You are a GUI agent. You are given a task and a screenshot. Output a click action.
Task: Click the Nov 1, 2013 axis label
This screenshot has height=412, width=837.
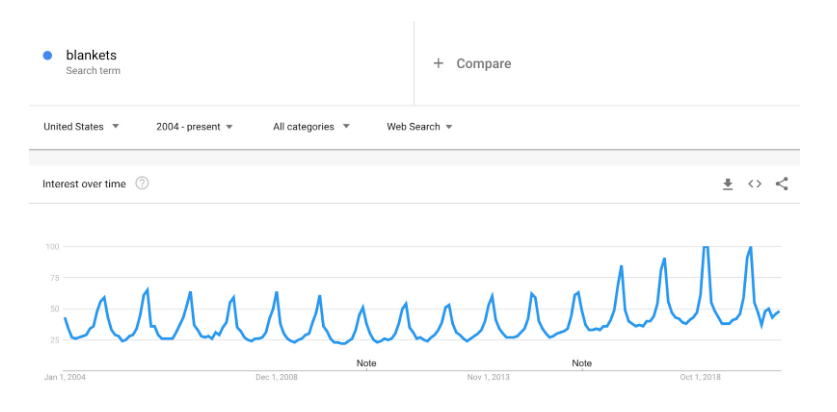click(488, 377)
